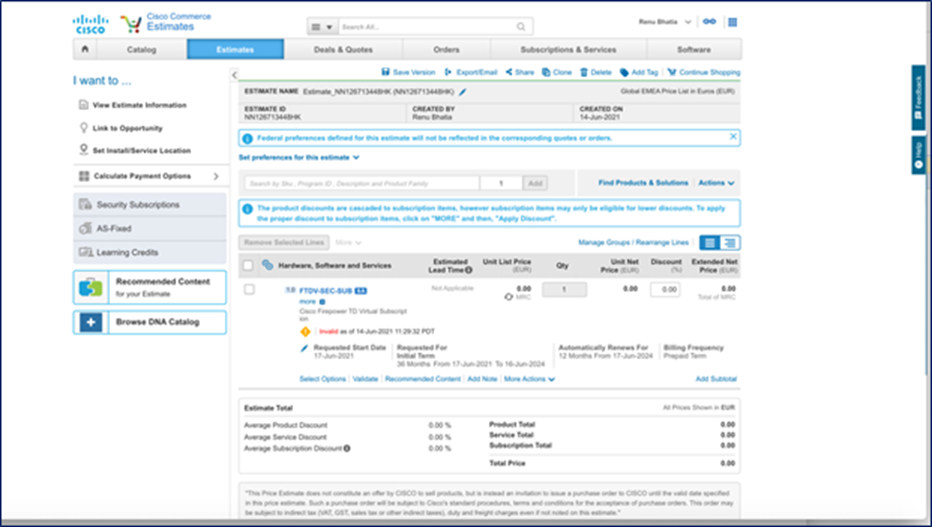This screenshot has height=527, width=932.
Task: Click the Search All field at top
Action: (x=426, y=27)
